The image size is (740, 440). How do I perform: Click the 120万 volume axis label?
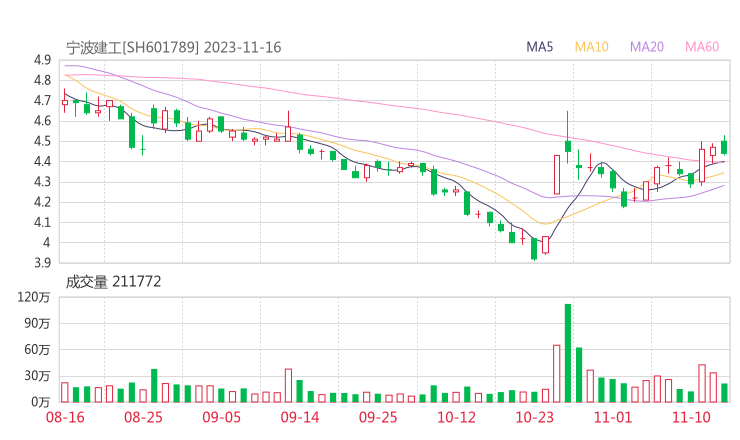click(x=34, y=297)
